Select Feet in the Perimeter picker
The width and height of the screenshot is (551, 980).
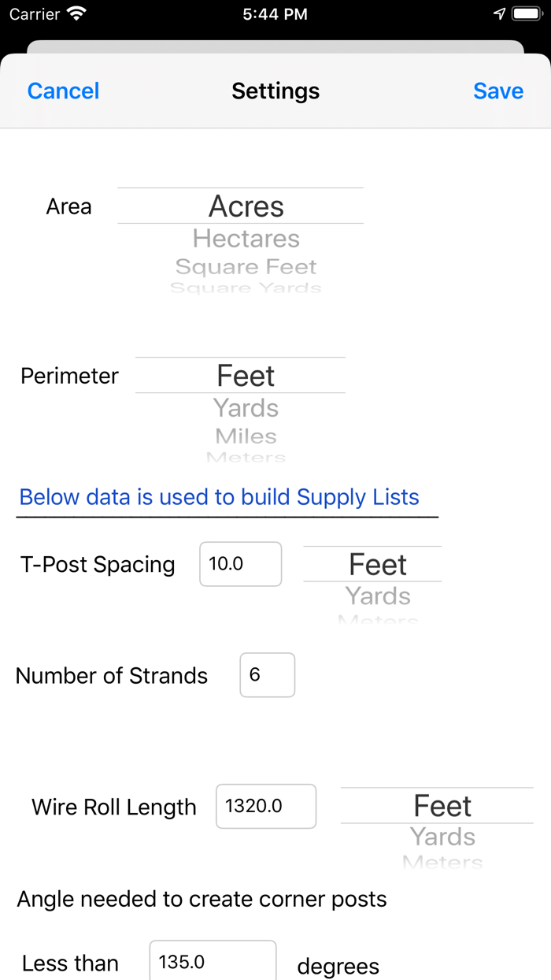coord(246,376)
